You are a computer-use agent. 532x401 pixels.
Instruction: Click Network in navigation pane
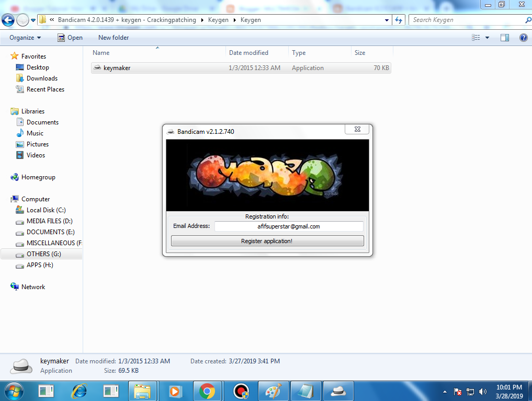(33, 287)
